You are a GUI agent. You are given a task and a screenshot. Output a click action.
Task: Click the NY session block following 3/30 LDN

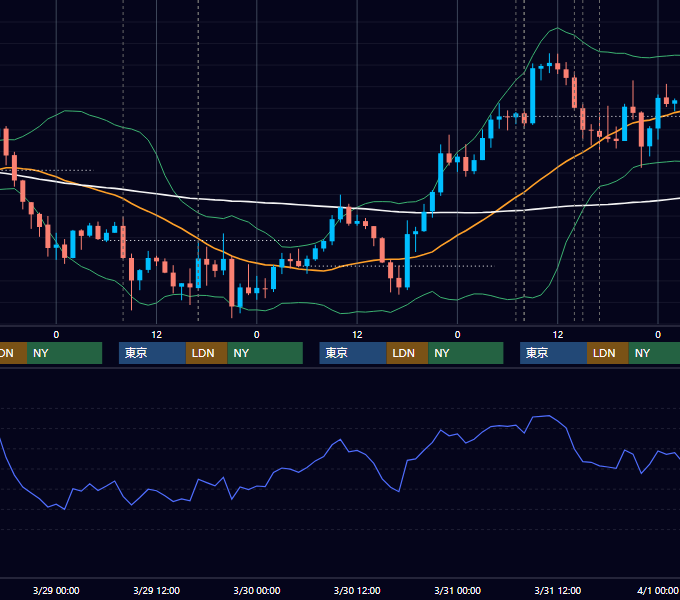pos(466,353)
